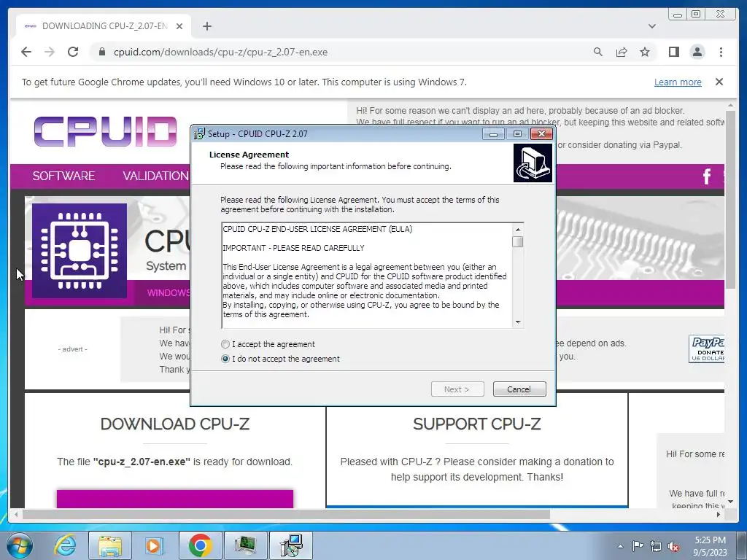Go forward in Chrome
Screen dimensions: 747x560
(50, 52)
